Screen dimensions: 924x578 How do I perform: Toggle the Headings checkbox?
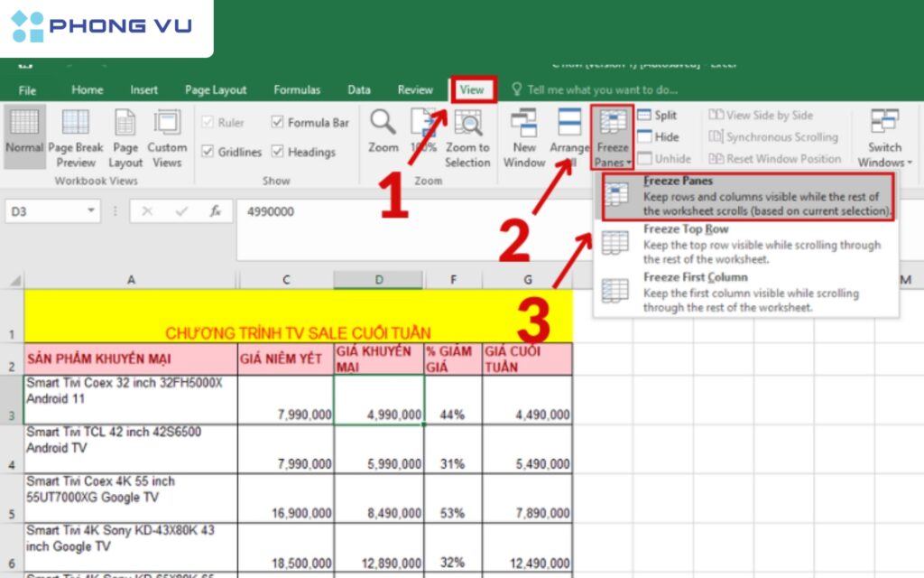point(278,152)
